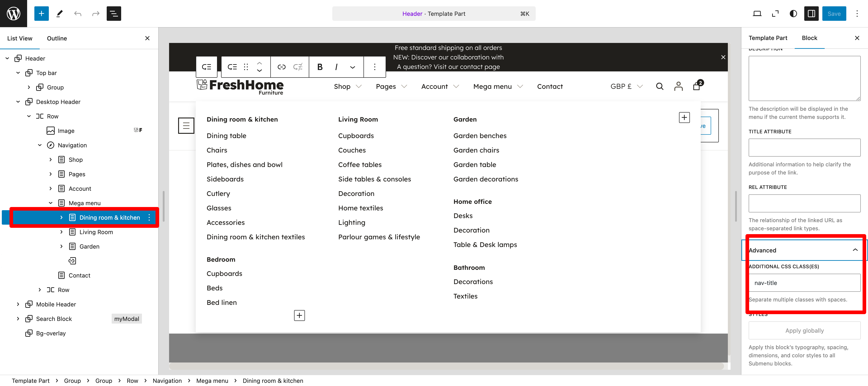
Task: Switch the laptop preview device view
Action: point(757,14)
